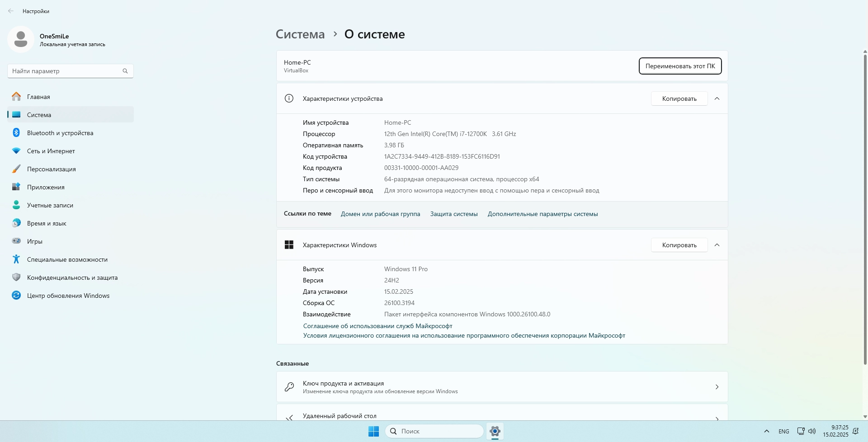
Task: Open Приложения settings page
Action: click(71, 187)
